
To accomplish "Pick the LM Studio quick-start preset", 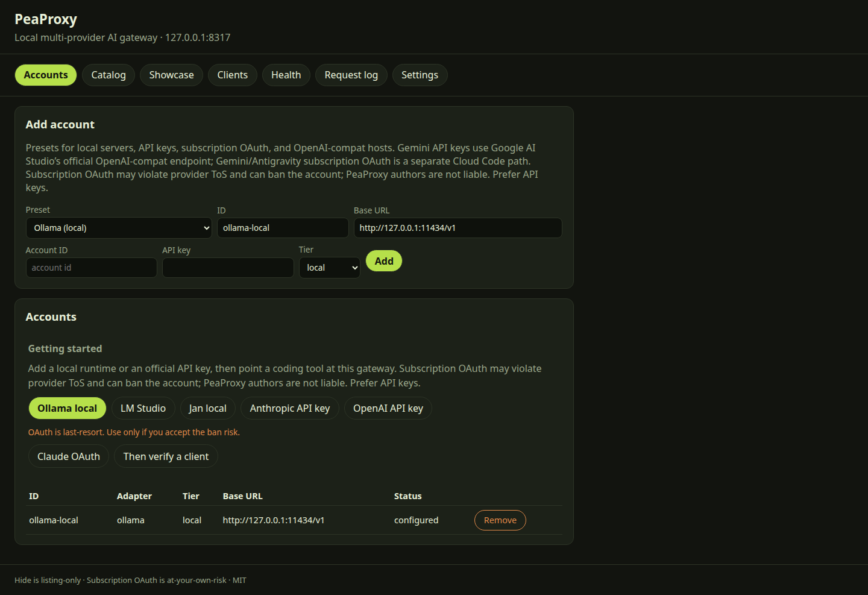I will click(143, 408).
